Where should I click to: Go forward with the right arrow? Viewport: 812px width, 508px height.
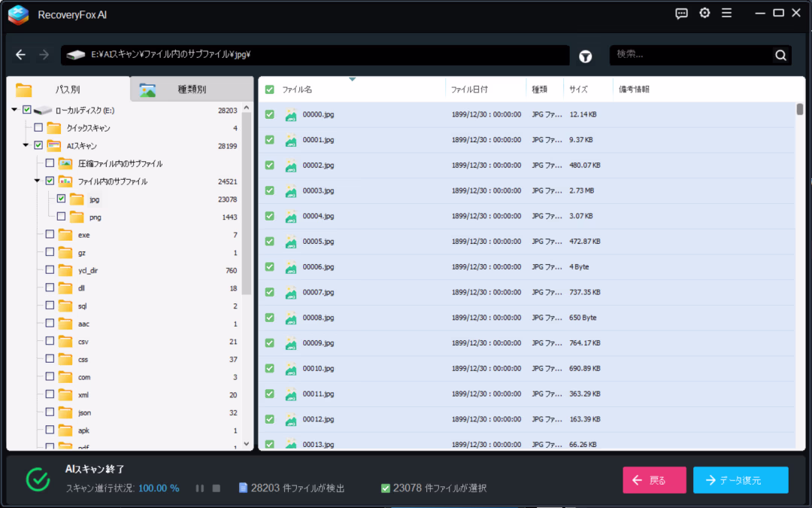point(44,54)
